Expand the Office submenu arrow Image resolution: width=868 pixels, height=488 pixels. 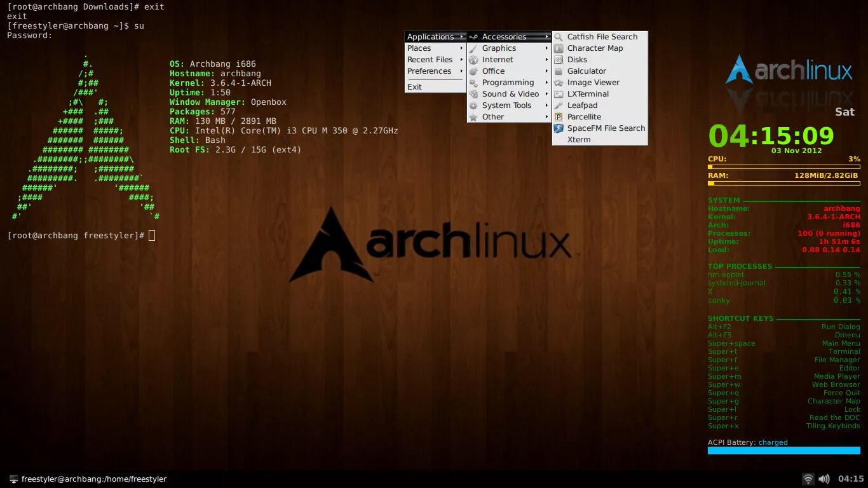[x=546, y=71]
